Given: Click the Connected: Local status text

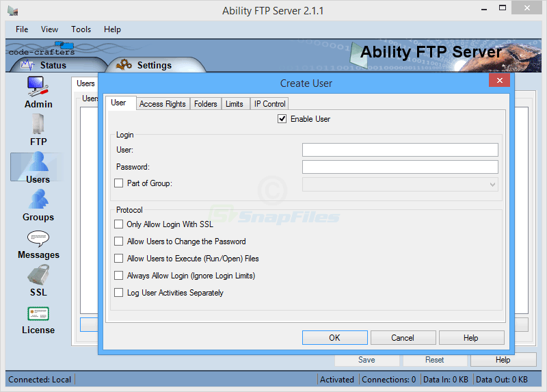Looking at the screenshot, I should (x=40, y=380).
